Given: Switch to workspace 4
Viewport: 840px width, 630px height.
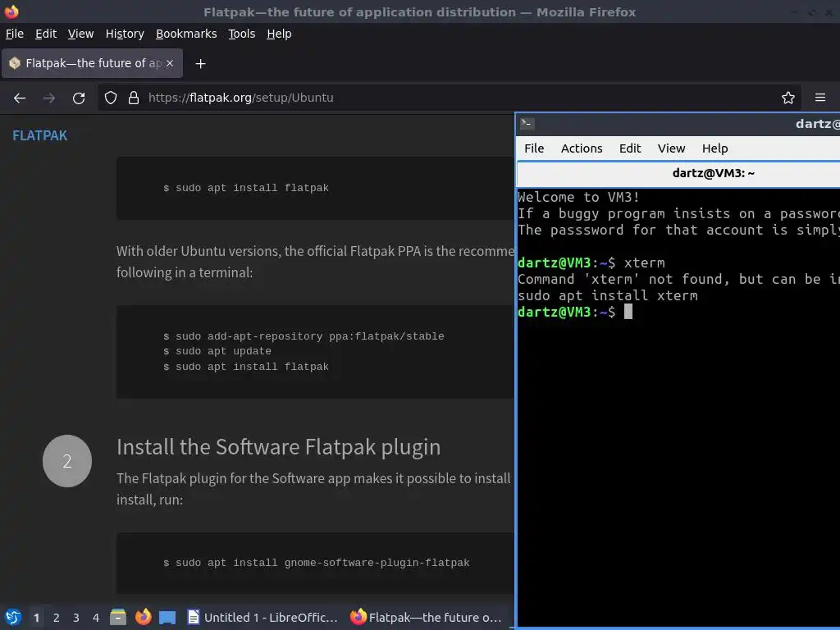Looking at the screenshot, I should [x=96, y=618].
